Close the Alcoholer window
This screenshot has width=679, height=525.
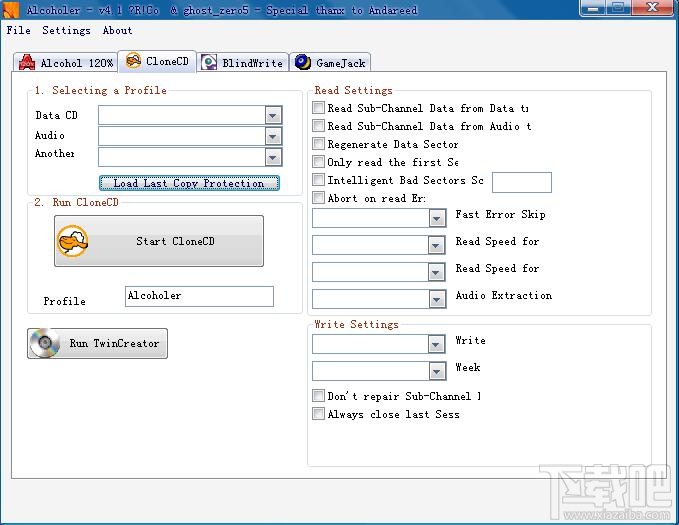653,7
